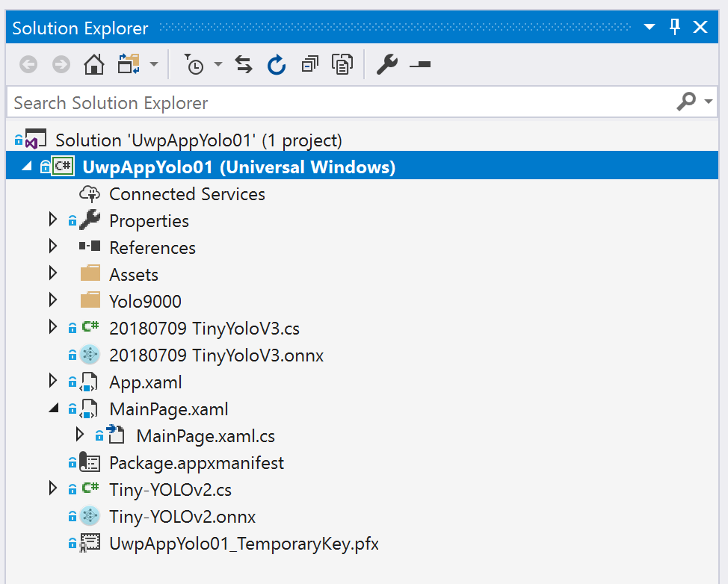Screen dimensions: 728x584
Task: Select the Connected Services item
Action: pyautogui.click(x=187, y=194)
